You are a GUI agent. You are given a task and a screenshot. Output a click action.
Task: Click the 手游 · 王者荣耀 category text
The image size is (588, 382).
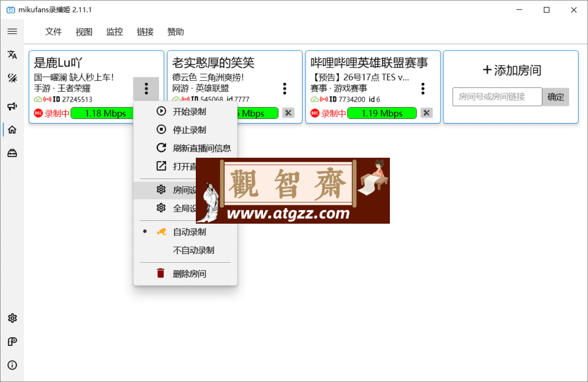62,88
